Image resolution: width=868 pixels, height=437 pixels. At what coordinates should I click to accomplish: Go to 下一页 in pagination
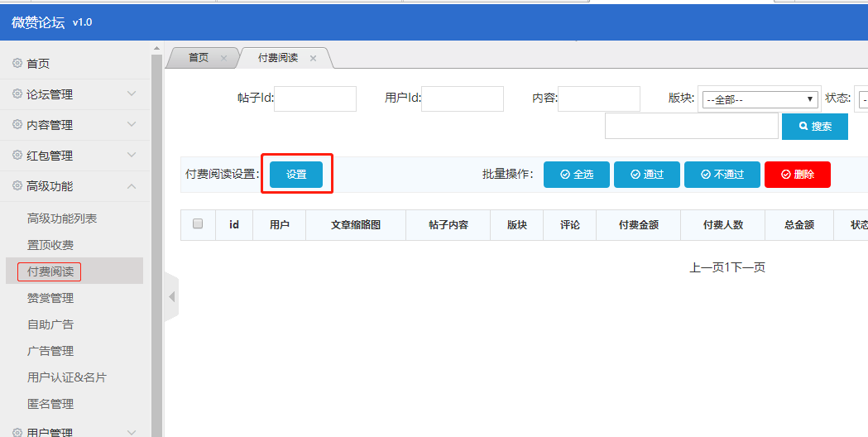point(747,267)
